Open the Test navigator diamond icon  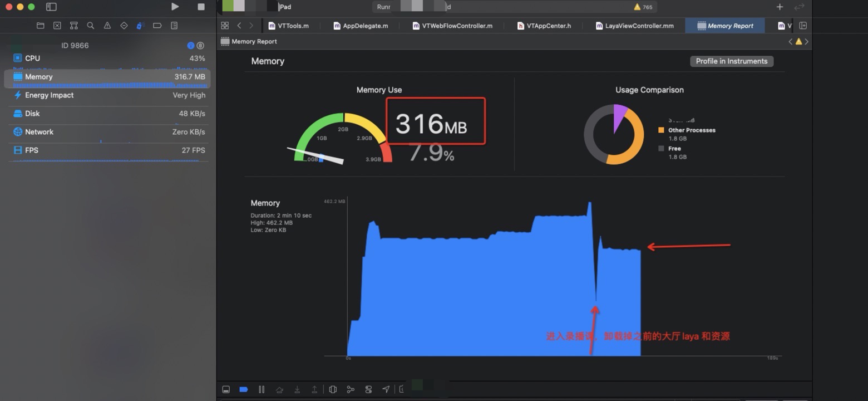click(124, 26)
